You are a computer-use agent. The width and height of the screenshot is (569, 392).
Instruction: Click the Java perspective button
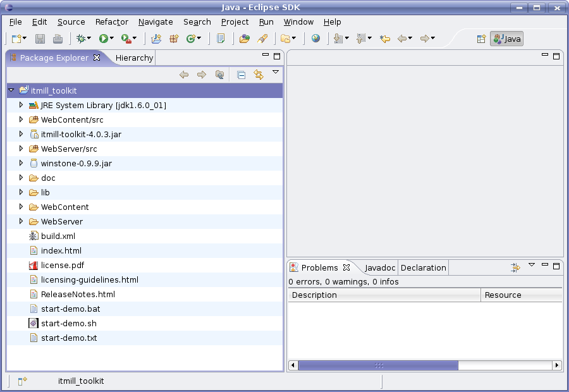pos(506,39)
